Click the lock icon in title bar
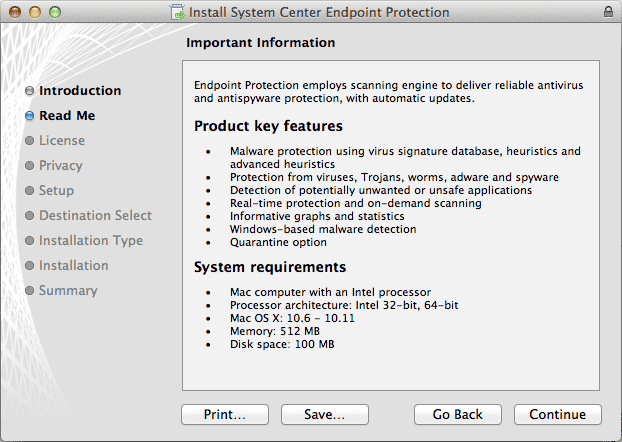 (608, 12)
